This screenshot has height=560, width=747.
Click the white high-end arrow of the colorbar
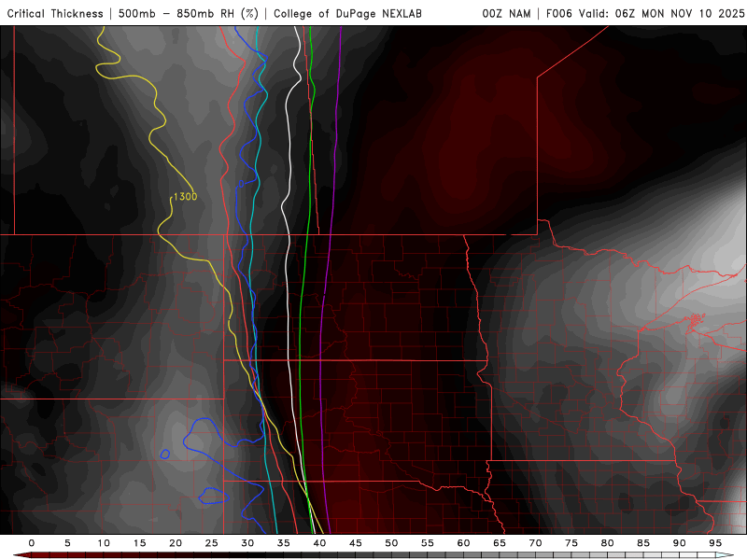[x=725, y=555]
